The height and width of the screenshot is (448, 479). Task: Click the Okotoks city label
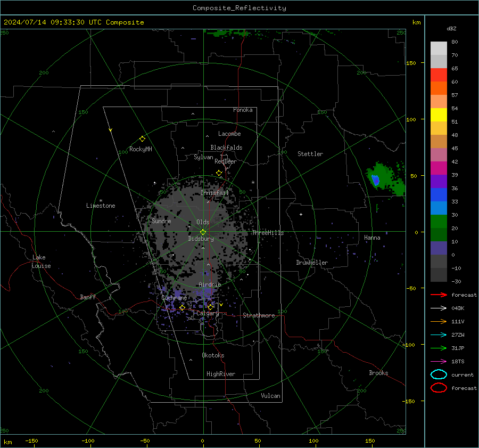(x=213, y=355)
